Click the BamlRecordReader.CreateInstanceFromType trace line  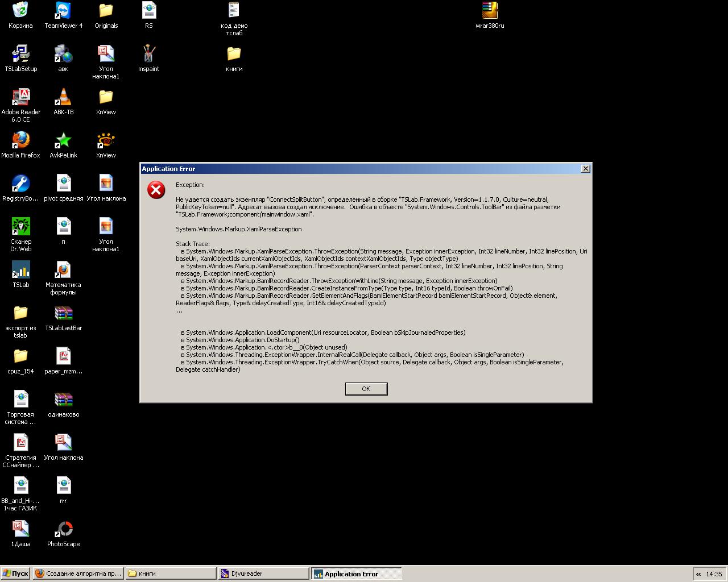point(347,288)
